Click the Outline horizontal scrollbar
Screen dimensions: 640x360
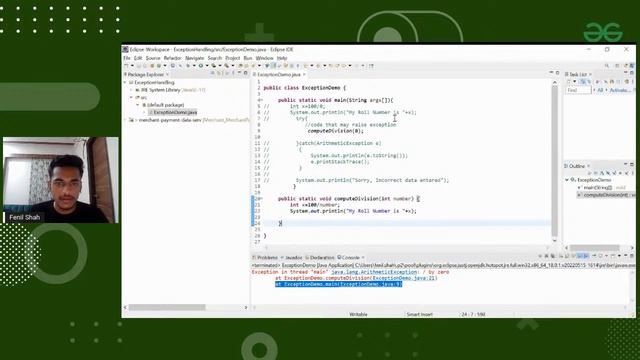pos(596,248)
